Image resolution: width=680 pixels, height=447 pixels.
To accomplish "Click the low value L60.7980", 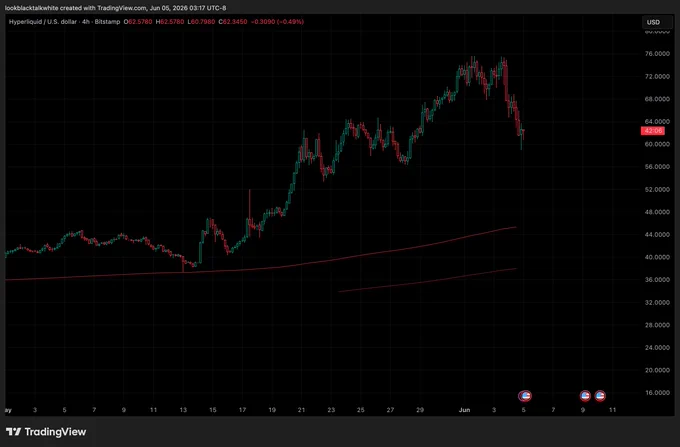I will (x=201, y=22).
